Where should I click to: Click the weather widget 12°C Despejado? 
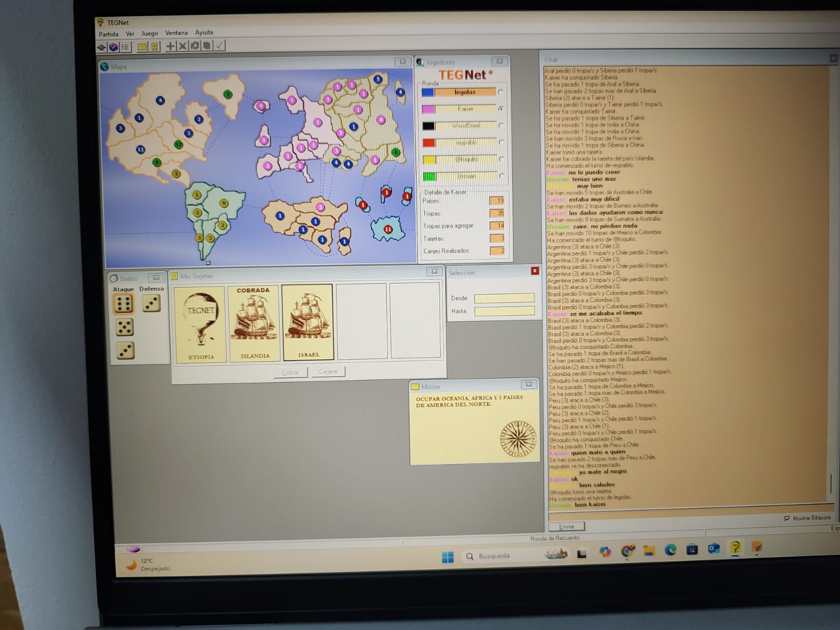(148, 565)
